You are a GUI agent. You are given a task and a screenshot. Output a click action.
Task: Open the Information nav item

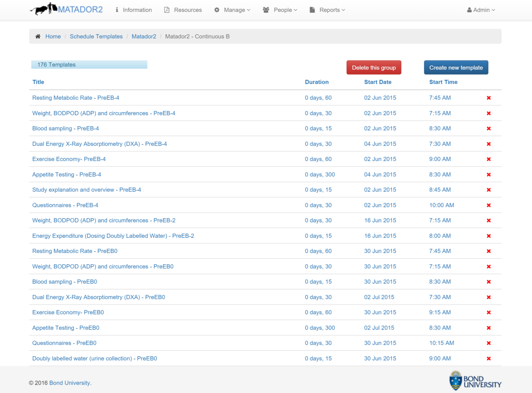[x=133, y=10]
